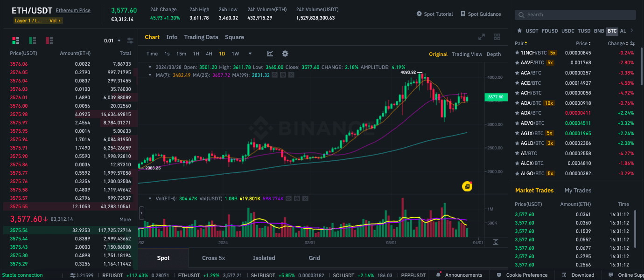Open the extra timeframe dropdown next to 1W
644x280 pixels.
[250, 54]
